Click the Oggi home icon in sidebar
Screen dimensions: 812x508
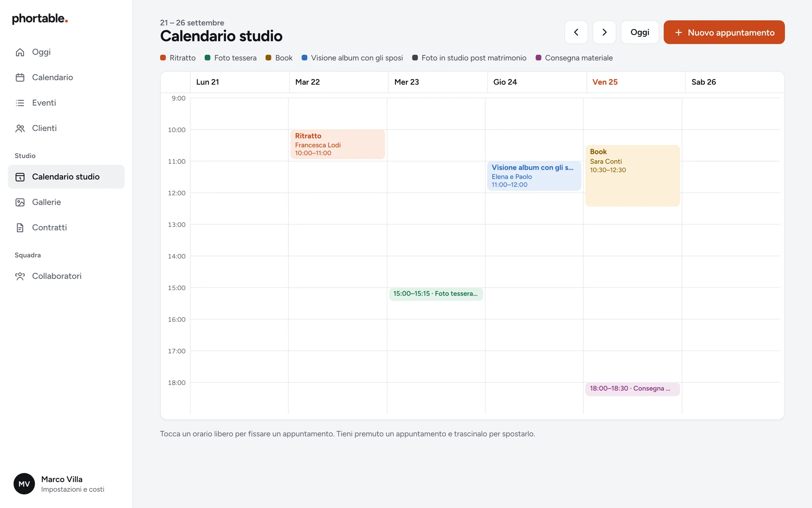[x=20, y=52]
